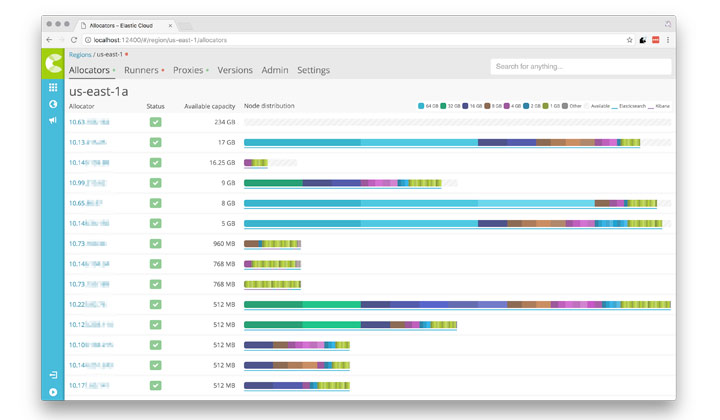Click the status checkmark in the 10.22 row

155,304
